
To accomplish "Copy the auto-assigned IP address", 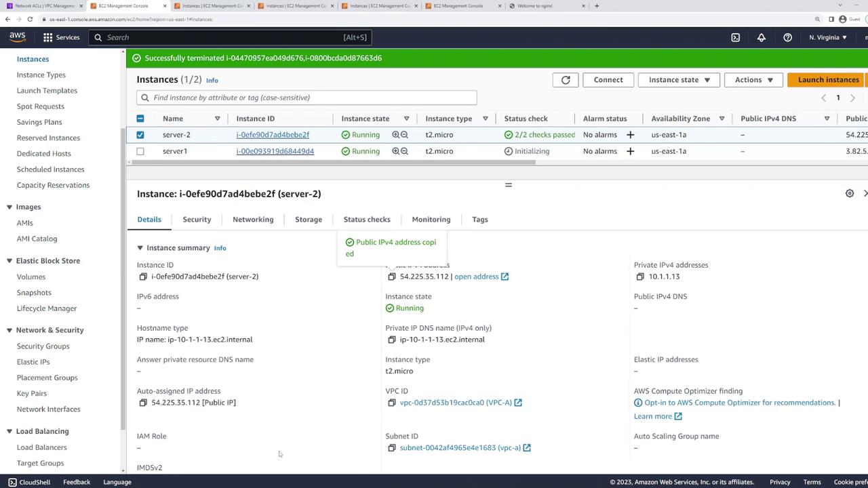I will pyautogui.click(x=143, y=403).
